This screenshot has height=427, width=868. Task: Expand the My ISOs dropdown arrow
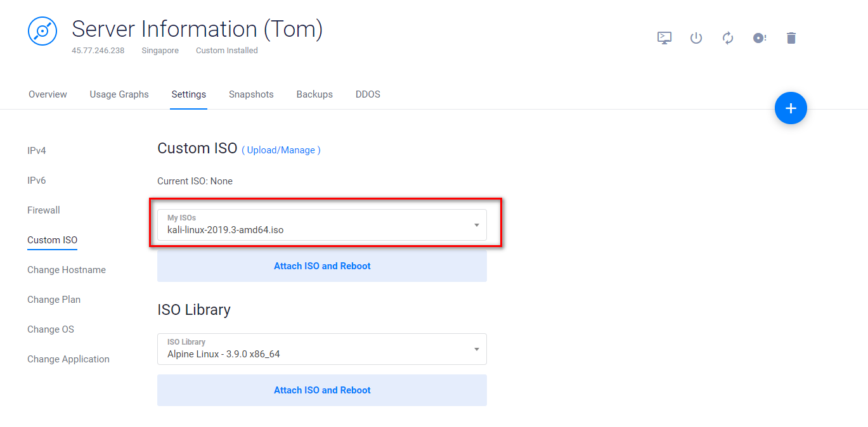point(476,225)
